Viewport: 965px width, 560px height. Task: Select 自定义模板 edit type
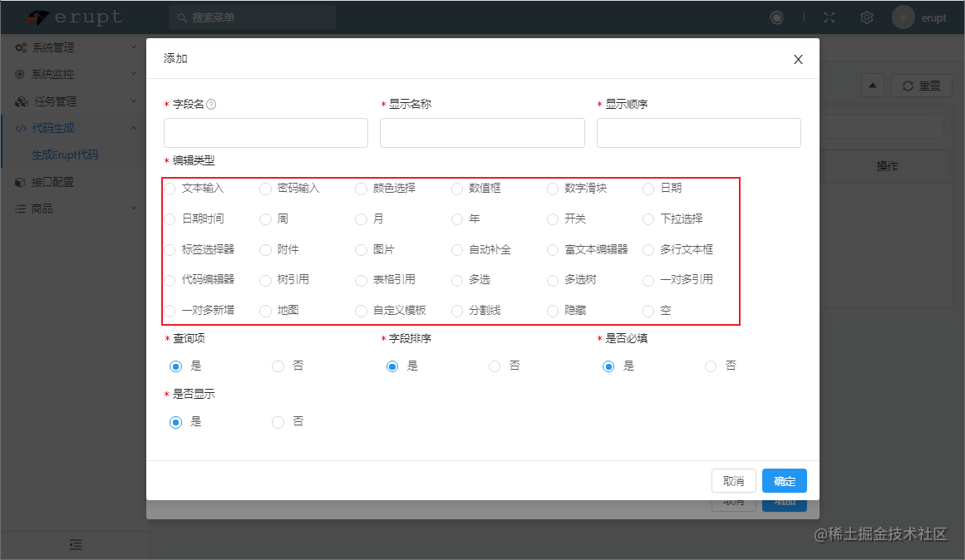362,311
